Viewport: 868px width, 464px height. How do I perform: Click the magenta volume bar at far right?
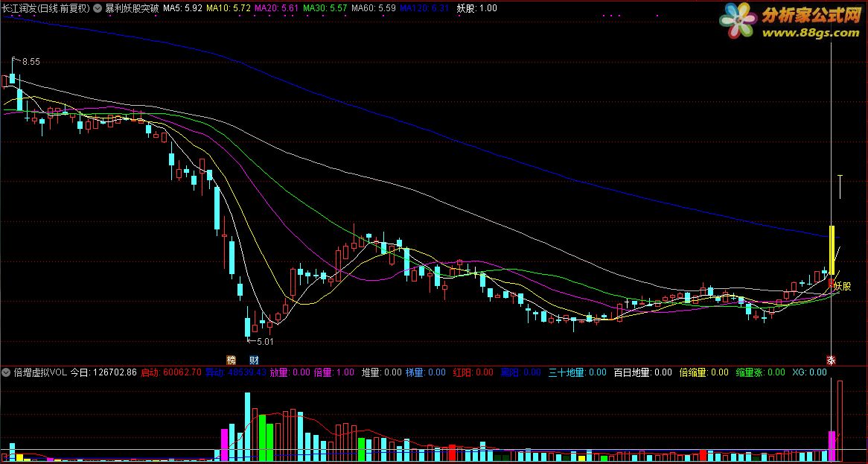click(x=832, y=446)
